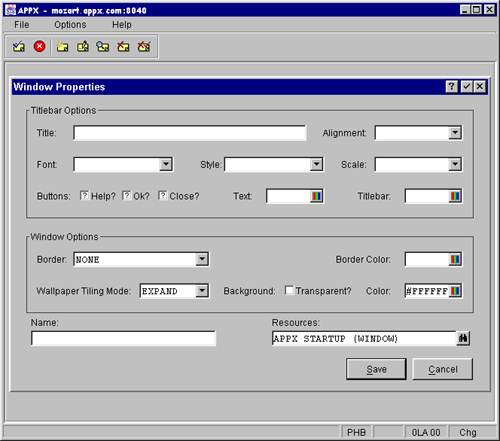
Task: Click the pencil folder Change mode icon
Action: (83, 46)
